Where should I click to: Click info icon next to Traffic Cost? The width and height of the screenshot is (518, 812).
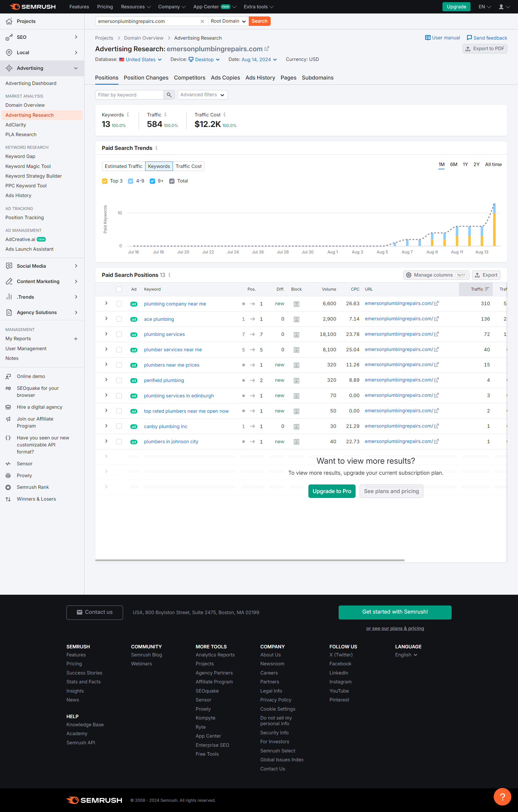coord(225,115)
